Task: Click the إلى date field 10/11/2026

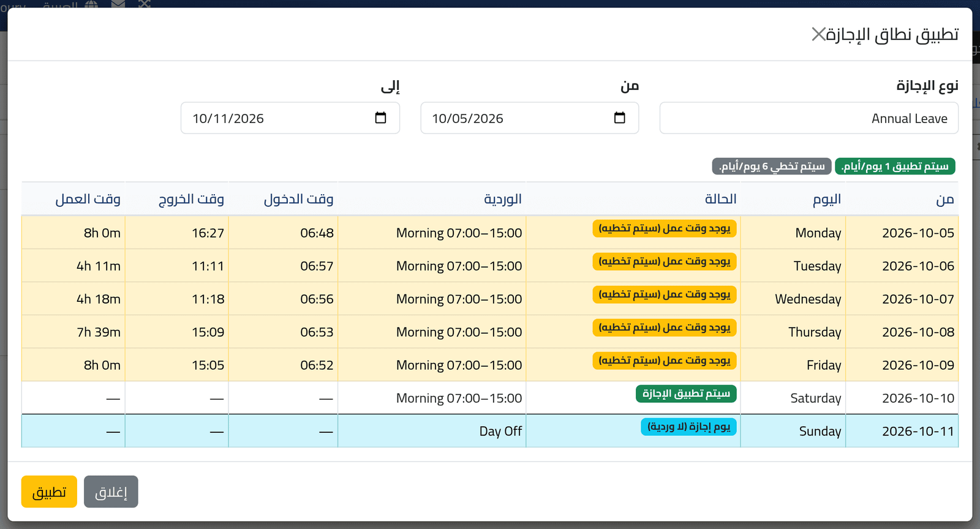Action: pyautogui.click(x=290, y=118)
